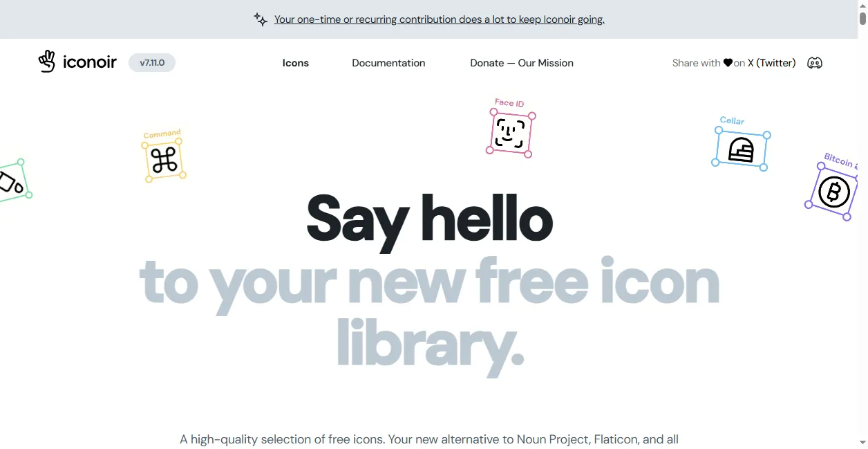Follow the X (Twitter) share link
The width and height of the screenshot is (868, 449).
[x=771, y=63]
